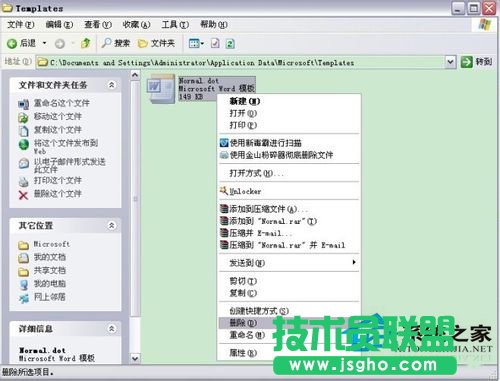500x381 pixels.
Task: Open the Views dropdown arrow
Action: tap(202, 44)
